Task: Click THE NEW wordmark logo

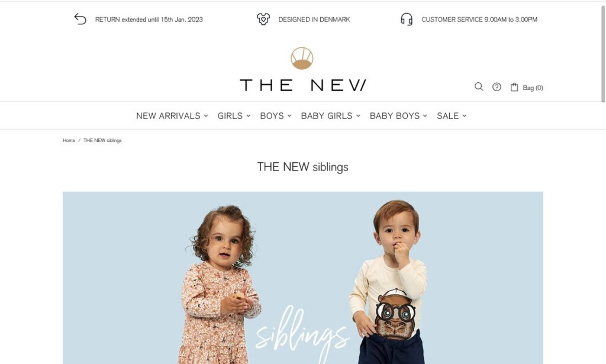Action: 302,85
